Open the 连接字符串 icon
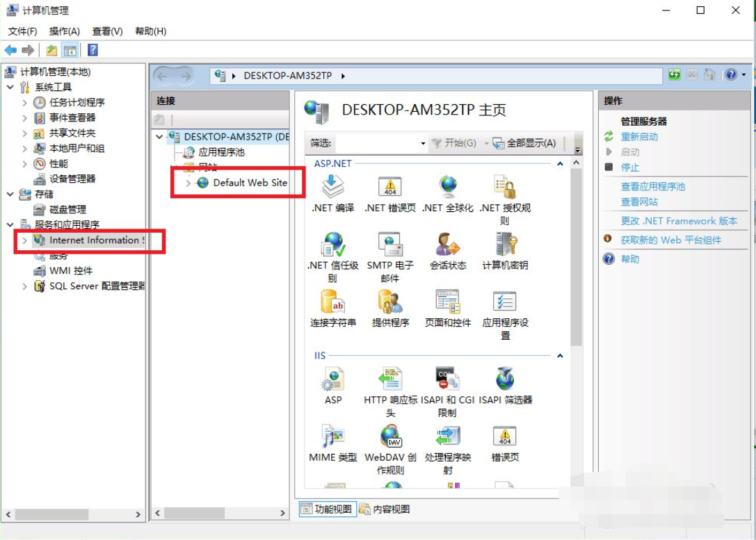The width and height of the screenshot is (756, 540). coord(332,302)
